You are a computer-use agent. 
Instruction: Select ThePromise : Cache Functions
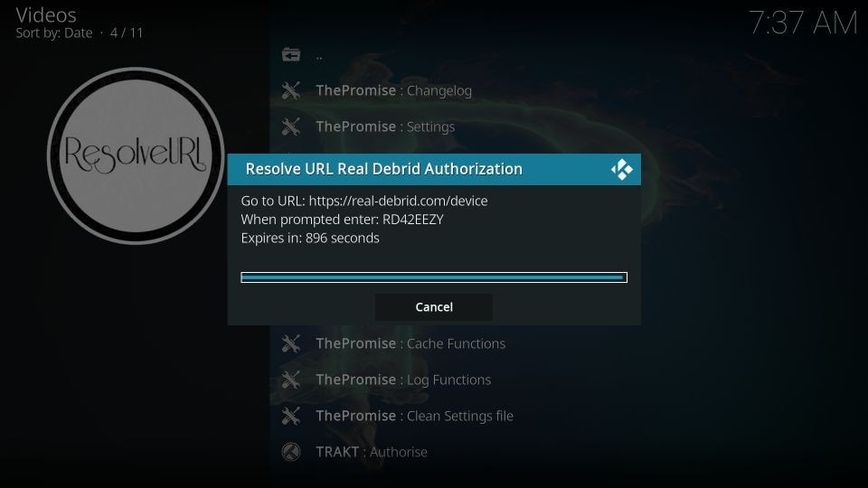[410, 343]
